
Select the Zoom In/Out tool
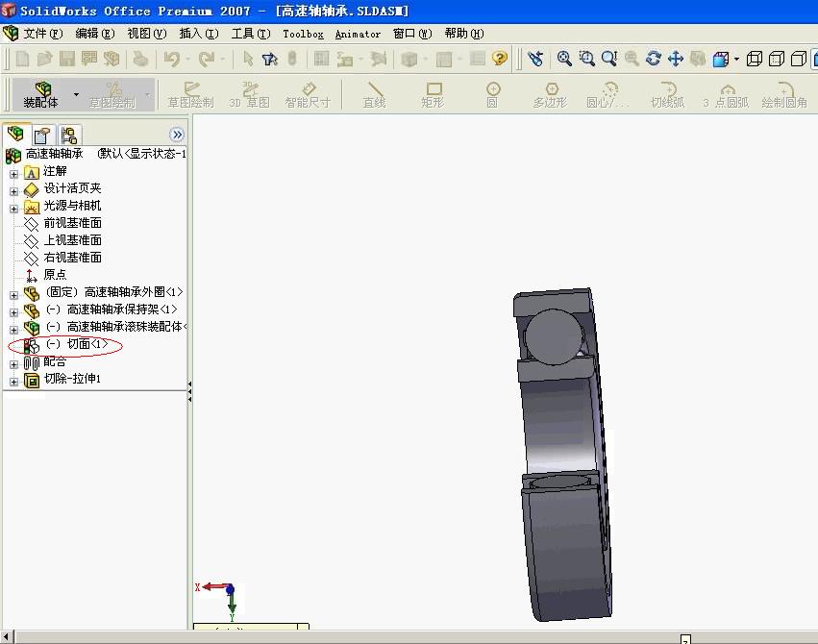point(608,59)
